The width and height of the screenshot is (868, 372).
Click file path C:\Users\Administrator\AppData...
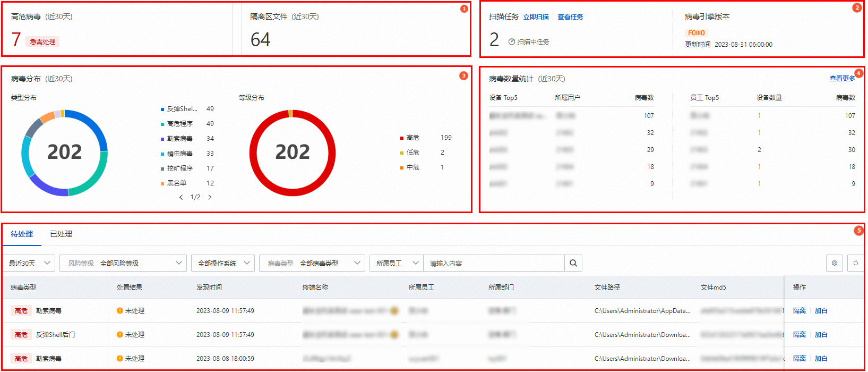pos(642,311)
